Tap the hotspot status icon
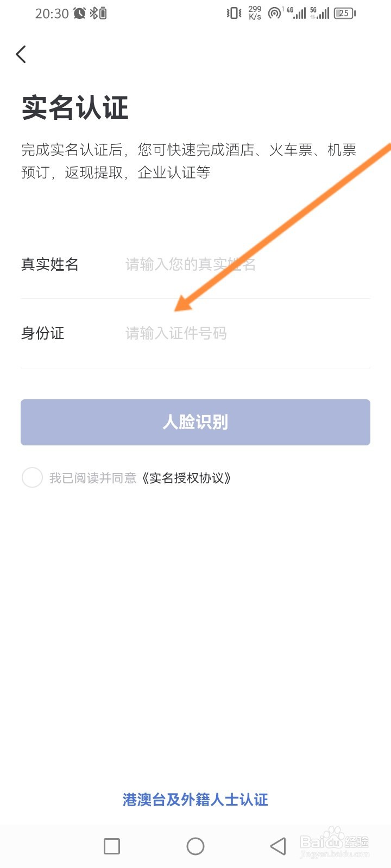391x868 pixels. pyautogui.click(x=275, y=13)
